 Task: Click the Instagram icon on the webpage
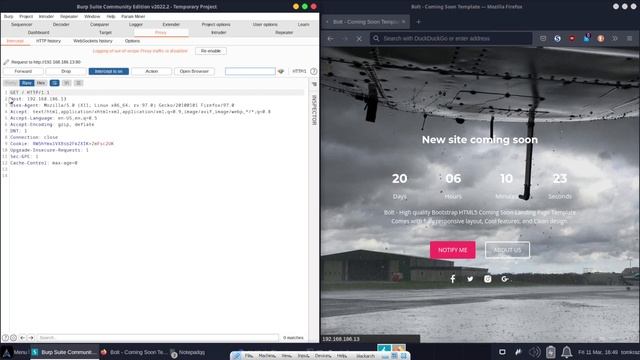tap(487, 279)
